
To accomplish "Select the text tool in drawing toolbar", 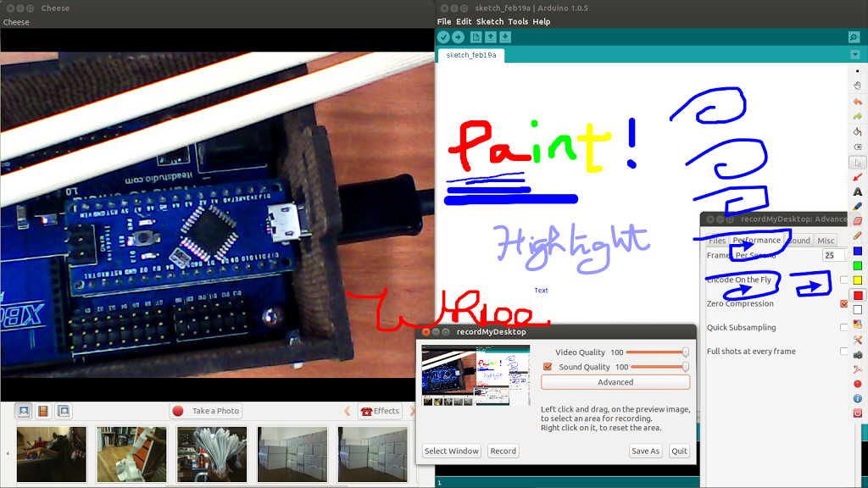I will coord(857,191).
